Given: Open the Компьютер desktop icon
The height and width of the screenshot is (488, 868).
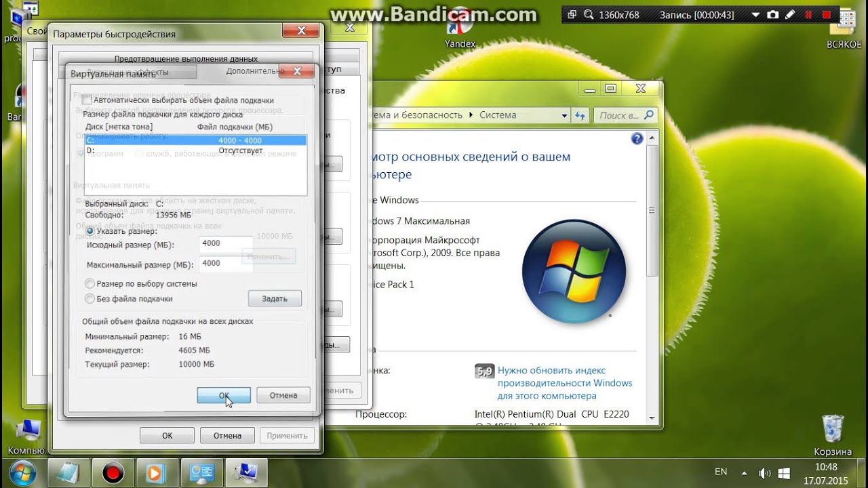Looking at the screenshot, I should click(x=27, y=437).
